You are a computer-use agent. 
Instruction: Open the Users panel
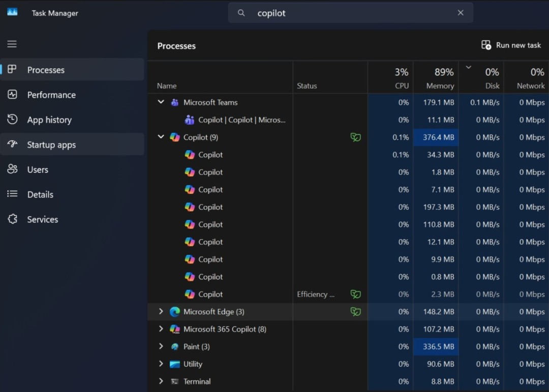(x=37, y=169)
